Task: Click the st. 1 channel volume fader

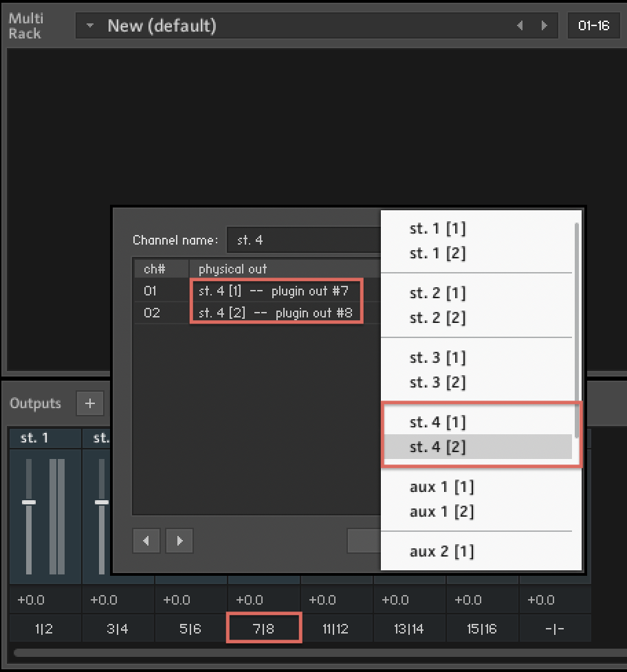Action: [x=29, y=502]
